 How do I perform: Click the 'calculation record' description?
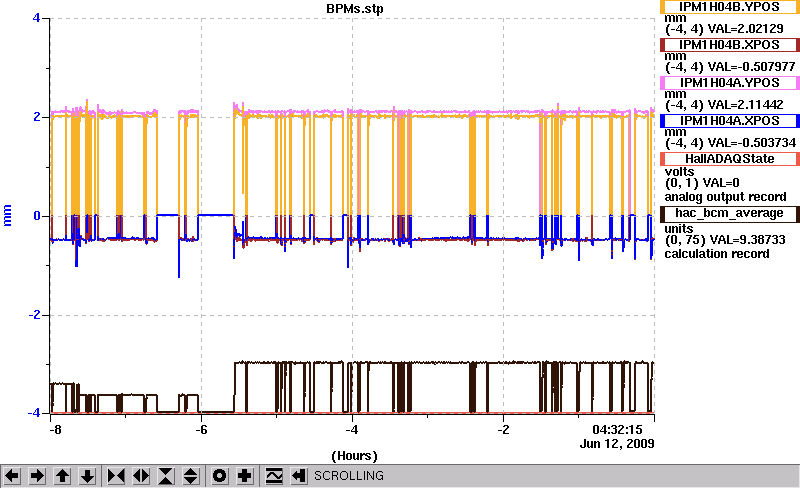pyautogui.click(x=716, y=254)
